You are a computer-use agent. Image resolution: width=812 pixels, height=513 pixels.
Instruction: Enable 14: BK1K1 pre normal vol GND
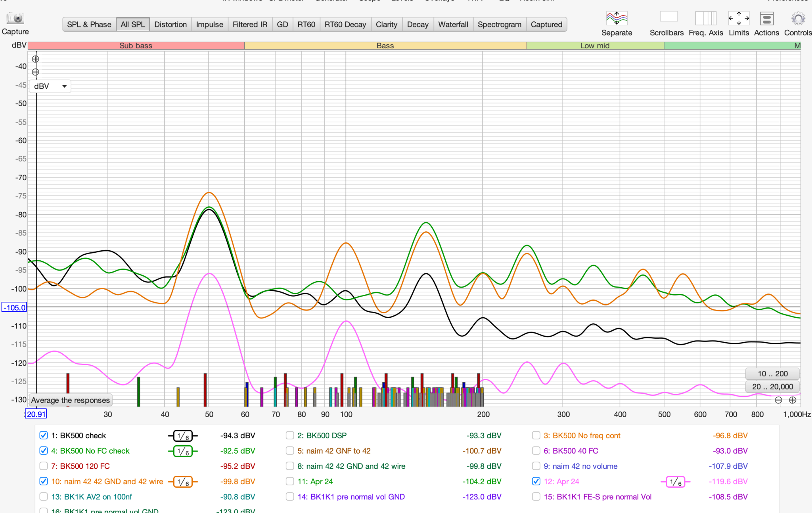coord(290,497)
